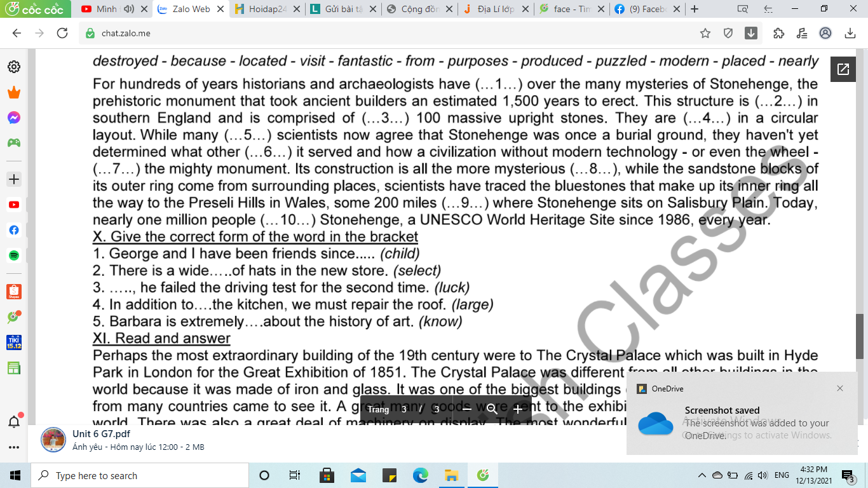Open Sticky Notes on the taskbar
This screenshot has height=488, width=868.
(389, 475)
